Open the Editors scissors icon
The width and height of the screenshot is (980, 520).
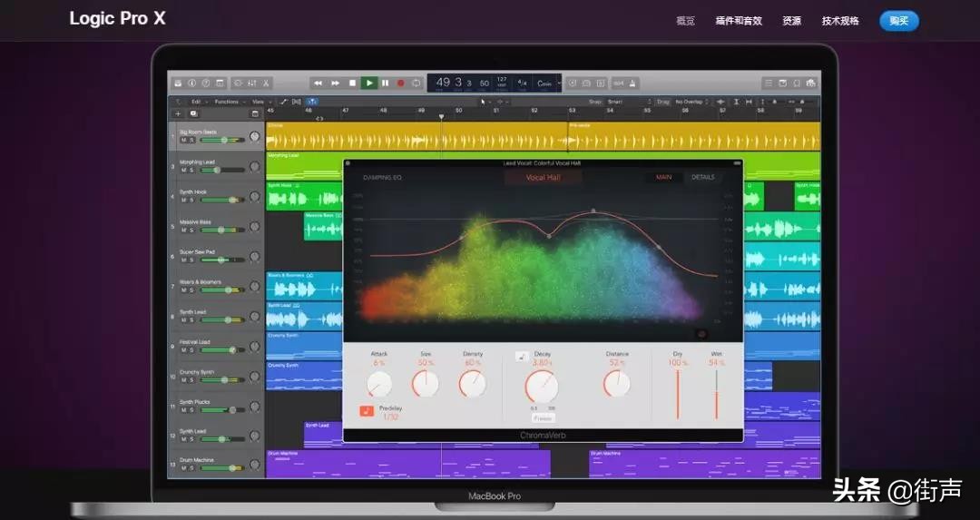(x=266, y=83)
